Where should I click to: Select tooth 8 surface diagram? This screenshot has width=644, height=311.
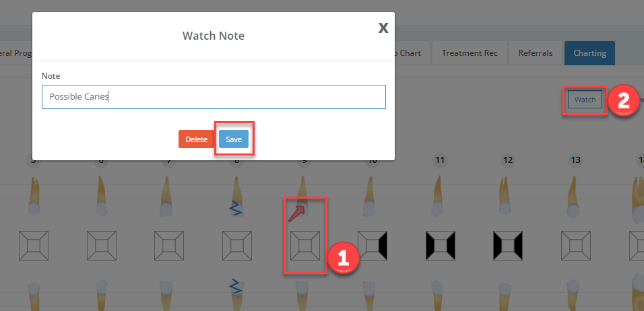pos(237,246)
